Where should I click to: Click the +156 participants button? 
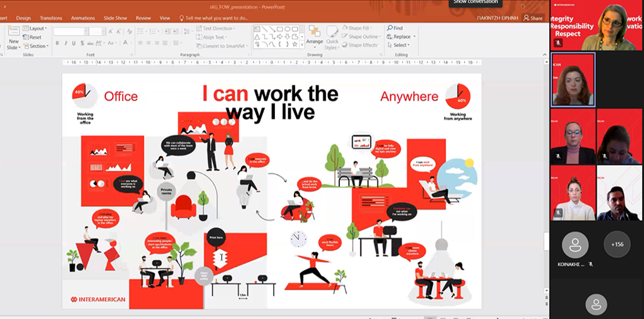pos(617,244)
